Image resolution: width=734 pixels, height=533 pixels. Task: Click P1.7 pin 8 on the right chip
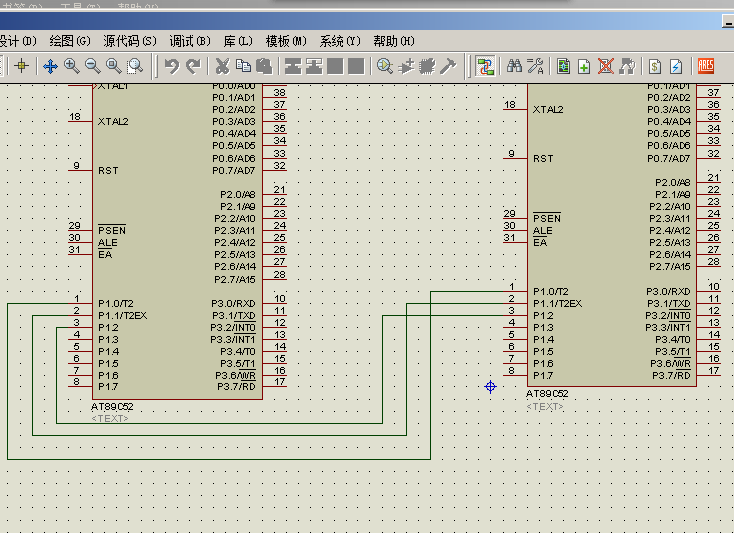(515, 372)
